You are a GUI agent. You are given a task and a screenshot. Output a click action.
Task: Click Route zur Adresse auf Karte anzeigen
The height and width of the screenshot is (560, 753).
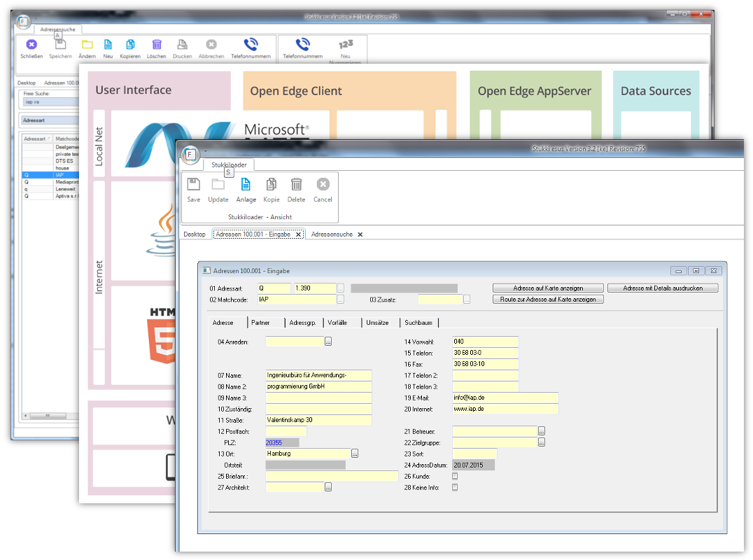pyautogui.click(x=548, y=299)
